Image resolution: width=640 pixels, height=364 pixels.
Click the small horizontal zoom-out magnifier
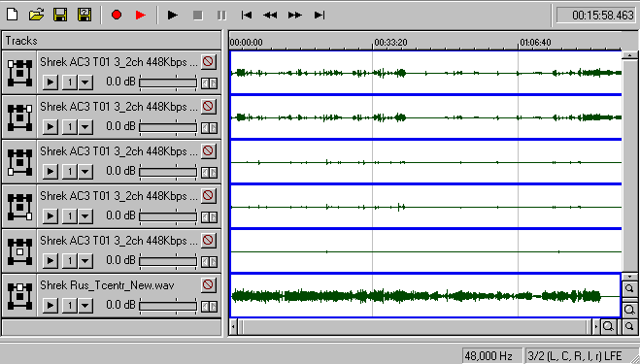coord(629,326)
